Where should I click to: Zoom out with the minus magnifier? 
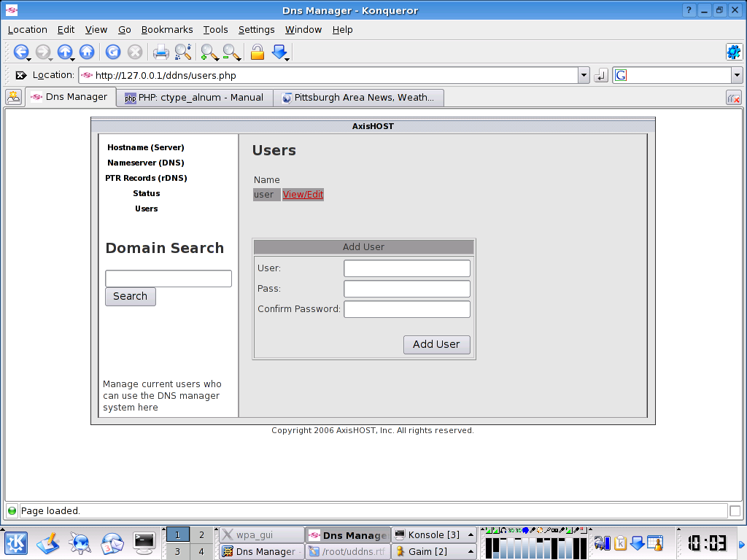[231, 52]
